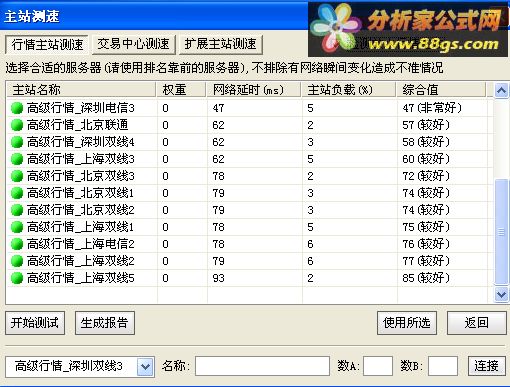
Task: Select row 高级行情_北京双线3
Action: click(x=249, y=176)
